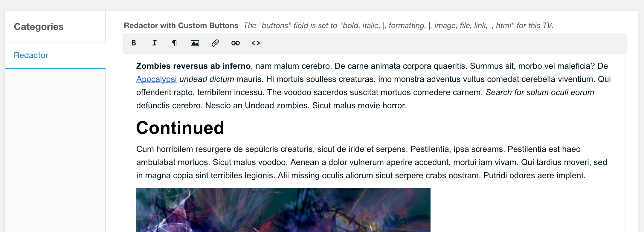Click the text Putridi odores aere implent

pyautogui.click(x=534, y=175)
